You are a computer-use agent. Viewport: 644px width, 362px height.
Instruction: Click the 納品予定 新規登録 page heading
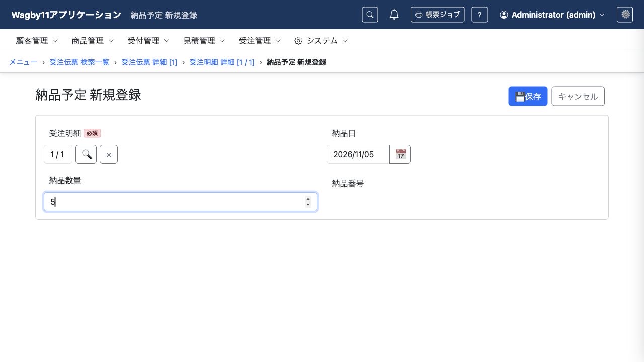[x=88, y=95]
